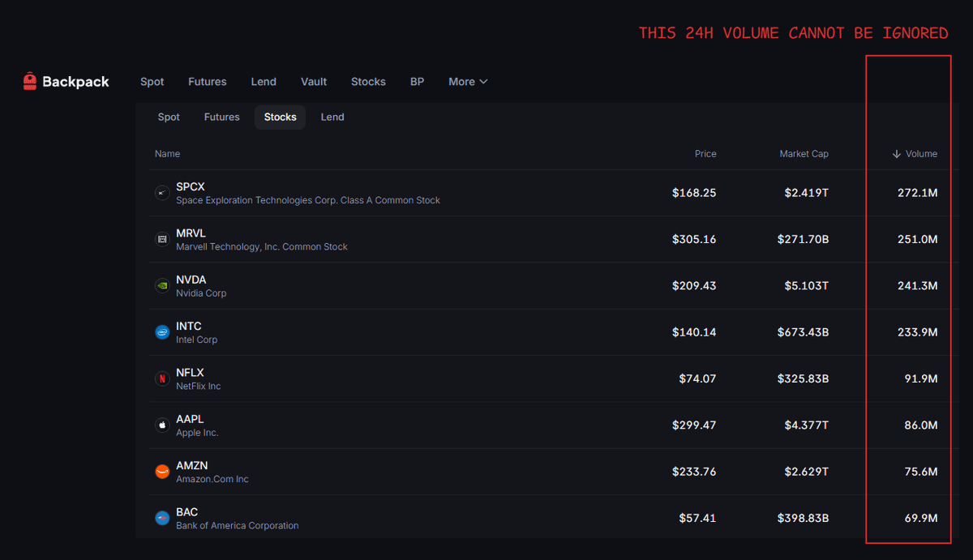Click SPCX market cap $2.419T
The height and width of the screenshot is (560, 973).
807,193
